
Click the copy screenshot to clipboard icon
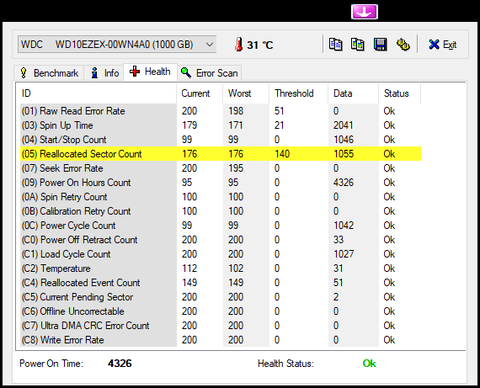click(357, 45)
